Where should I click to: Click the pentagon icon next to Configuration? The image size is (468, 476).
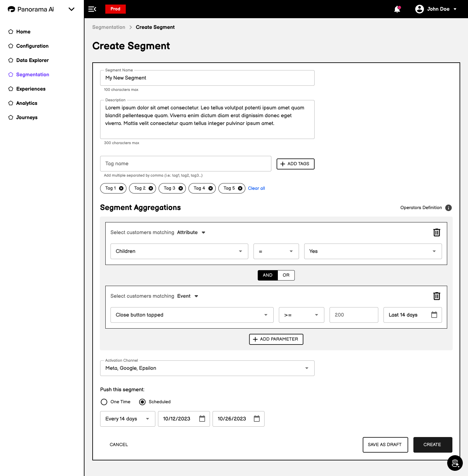tap(11, 46)
